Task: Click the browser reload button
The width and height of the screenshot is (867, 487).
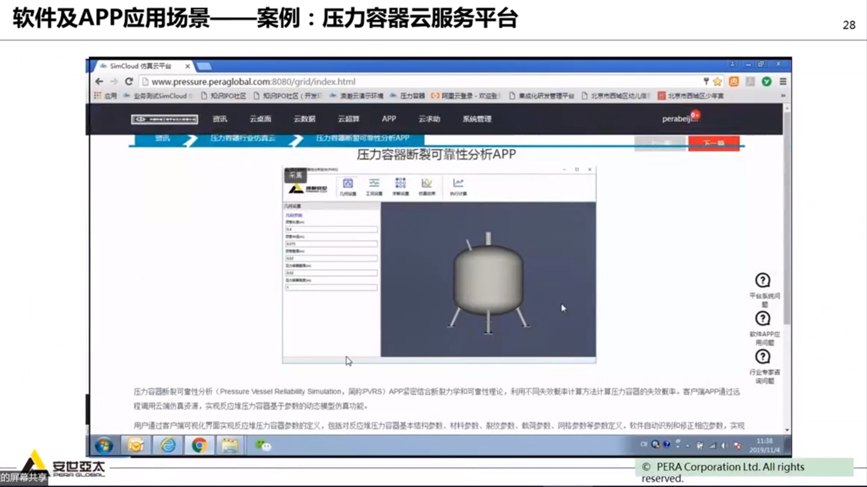Action: coord(136,81)
